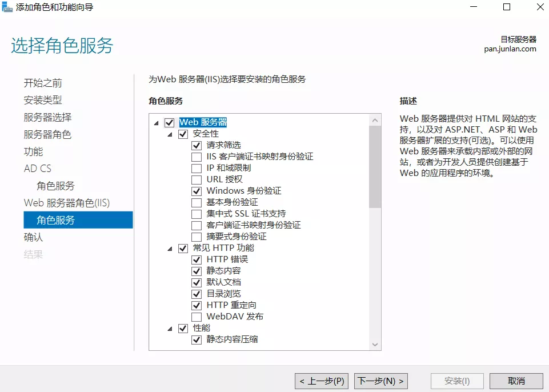
Task: Click the 下一步(N) button
Action: [381, 381]
